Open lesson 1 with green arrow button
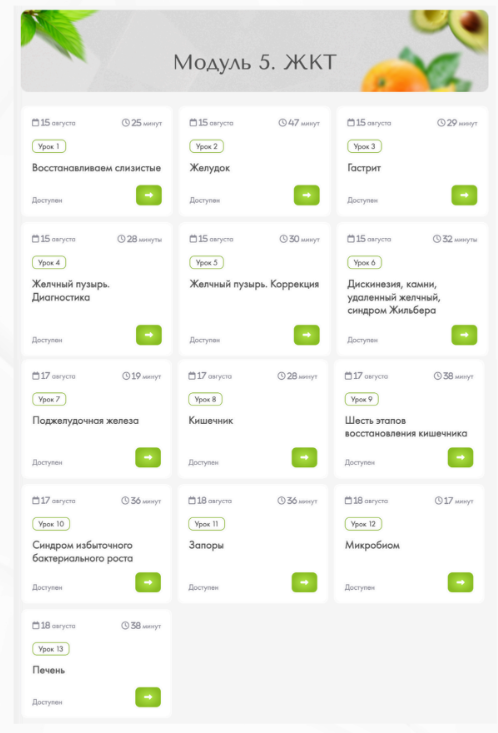 (x=149, y=195)
